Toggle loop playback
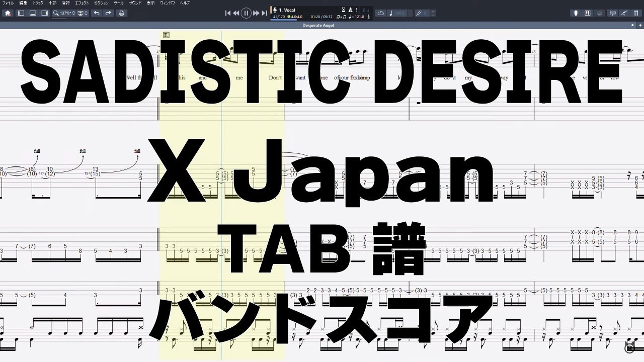Viewport: 644px width, 362px height. pyautogui.click(x=381, y=13)
